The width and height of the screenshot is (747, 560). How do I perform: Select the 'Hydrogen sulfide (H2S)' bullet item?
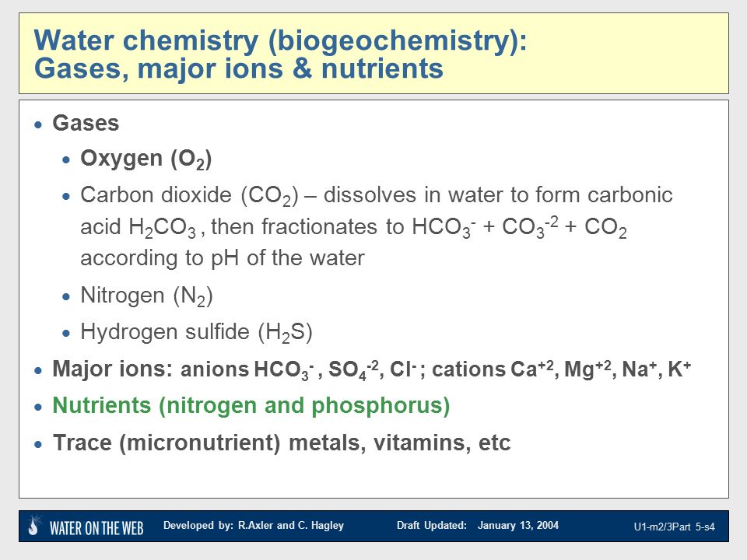(x=196, y=332)
